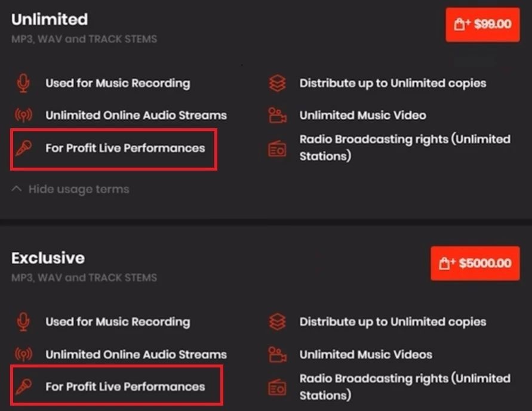
Task: Click the chevron arrow beside Hide usage terms
Action: coord(17,189)
